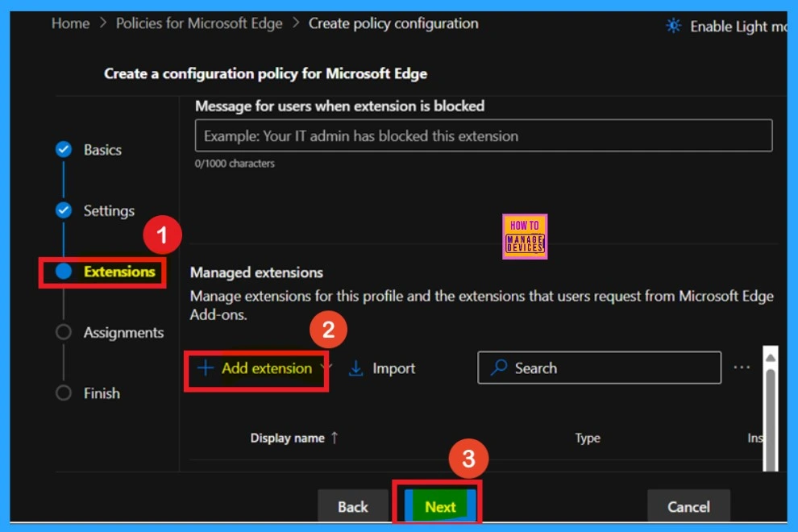Click the magnifier icon in the Search box
This screenshot has width=798, height=532.
(499, 368)
